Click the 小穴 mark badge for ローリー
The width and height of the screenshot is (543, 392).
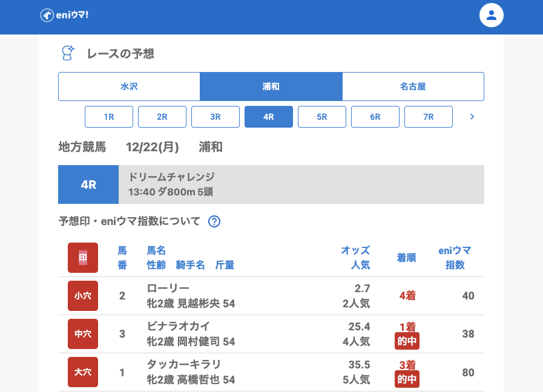[83, 296]
